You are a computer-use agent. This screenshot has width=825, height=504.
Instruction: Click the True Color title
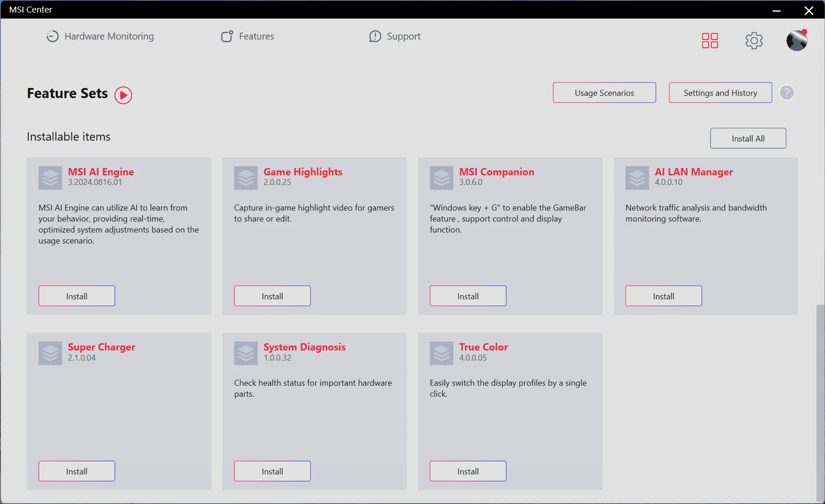click(x=483, y=347)
